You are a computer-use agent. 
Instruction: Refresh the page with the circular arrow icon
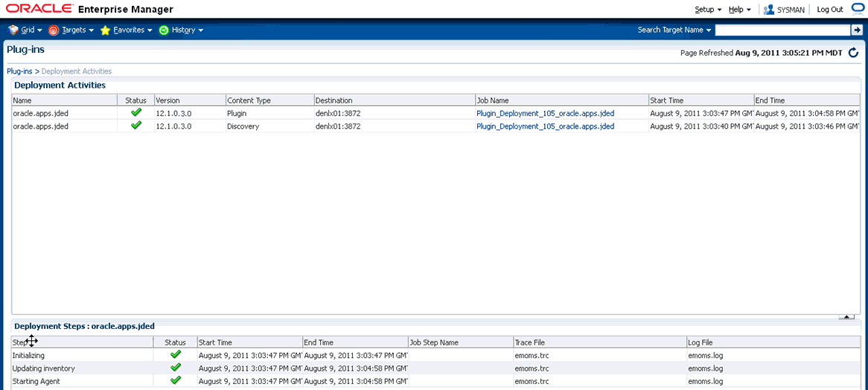coord(853,53)
